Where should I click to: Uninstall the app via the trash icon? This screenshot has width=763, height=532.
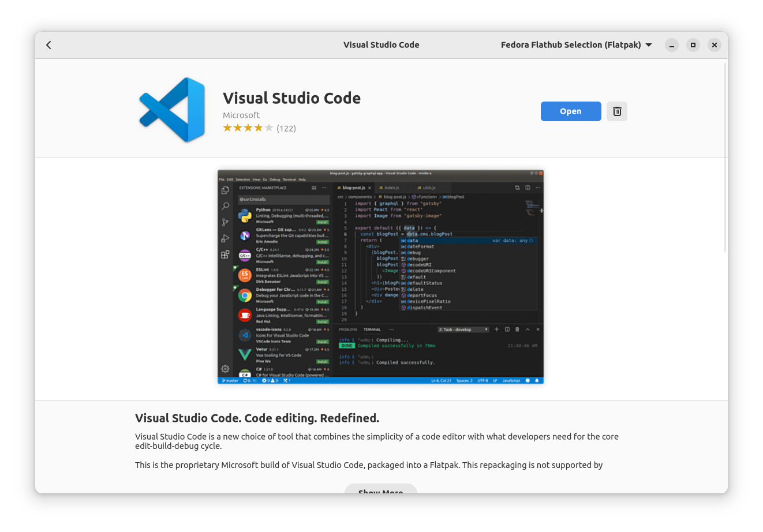pyautogui.click(x=617, y=111)
